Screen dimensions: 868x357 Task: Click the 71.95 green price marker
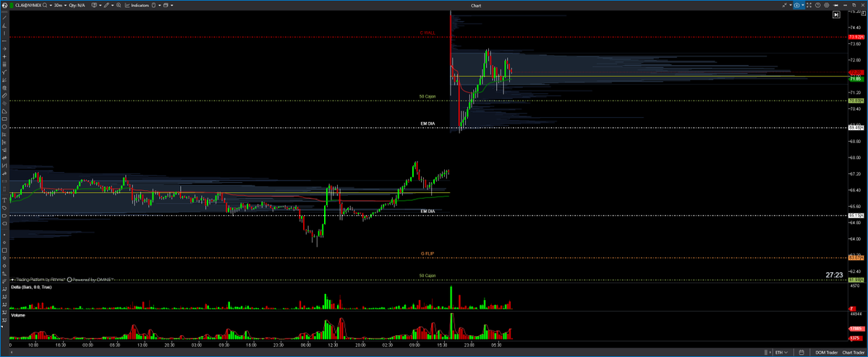(x=856, y=78)
